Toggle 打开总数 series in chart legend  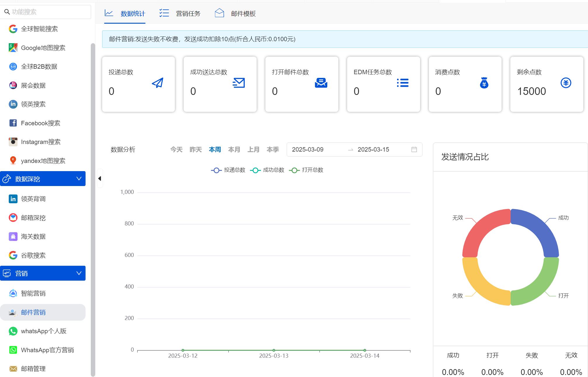[x=306, y=170]
